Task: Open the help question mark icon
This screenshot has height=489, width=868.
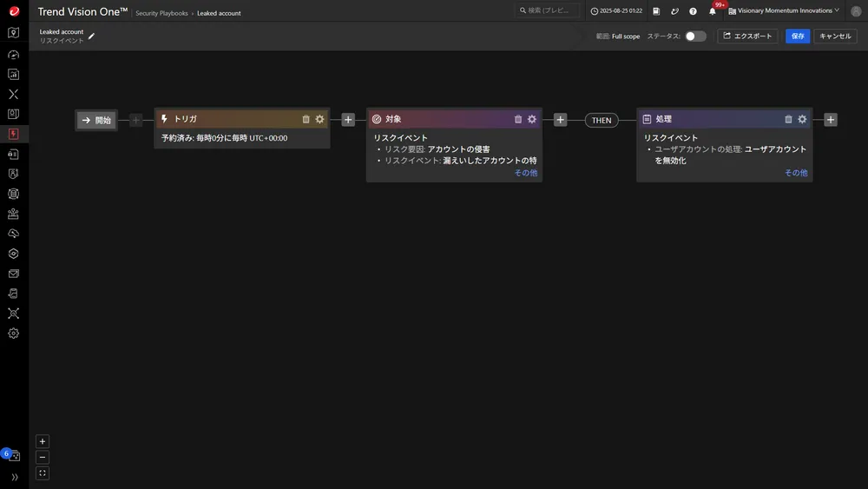Action: tap(693, 11)
